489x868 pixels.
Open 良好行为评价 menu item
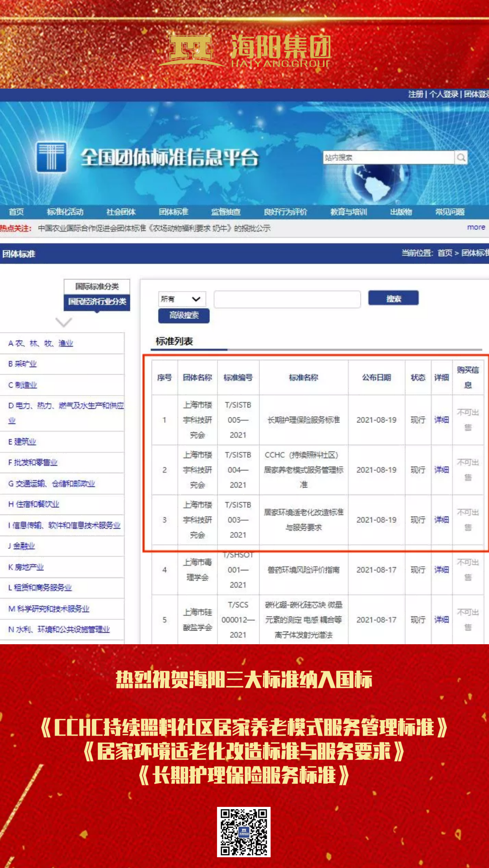pos(285,212)
